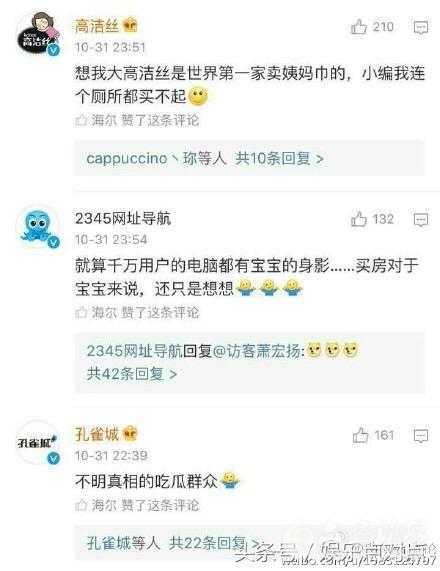
Task: Open reply icon on 孔雀城 comment
Action: tap(421, 435)
